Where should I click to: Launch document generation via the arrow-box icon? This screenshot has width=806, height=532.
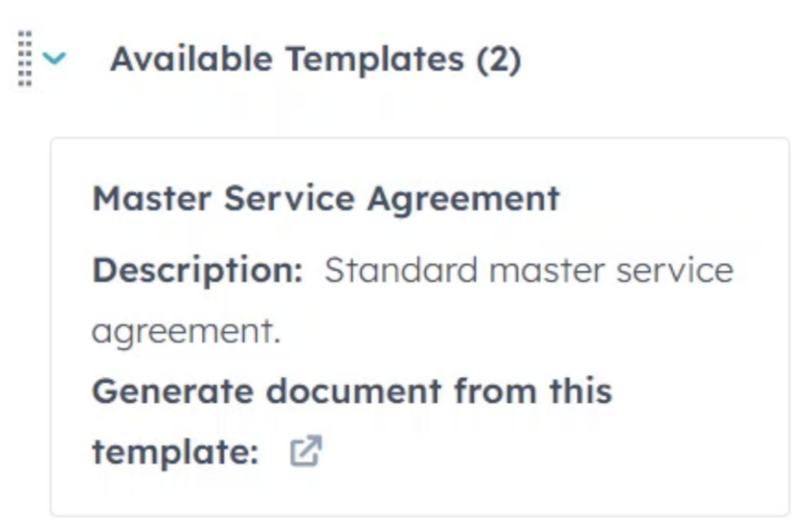tap(306, 451)
